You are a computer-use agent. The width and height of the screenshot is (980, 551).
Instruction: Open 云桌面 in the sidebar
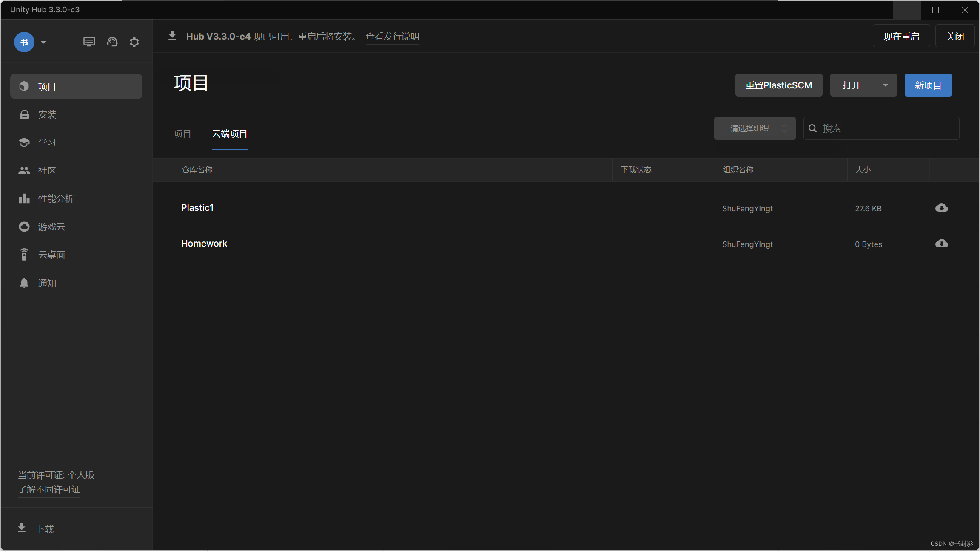(51, 255)
